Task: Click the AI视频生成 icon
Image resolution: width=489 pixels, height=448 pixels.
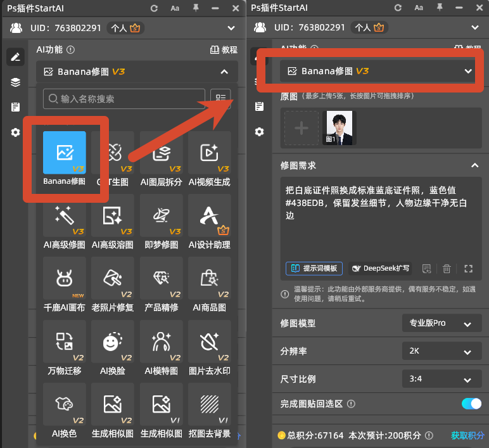Action: tap(210, 153)
